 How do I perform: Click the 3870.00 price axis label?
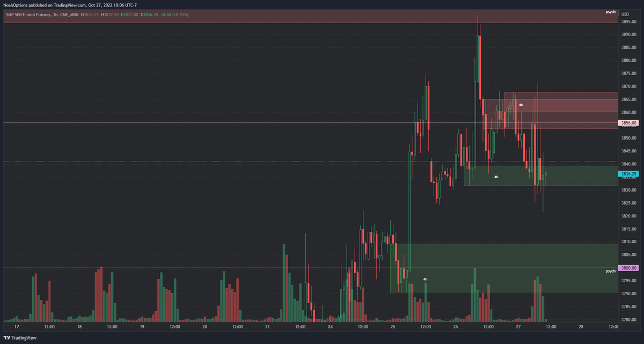628,86
